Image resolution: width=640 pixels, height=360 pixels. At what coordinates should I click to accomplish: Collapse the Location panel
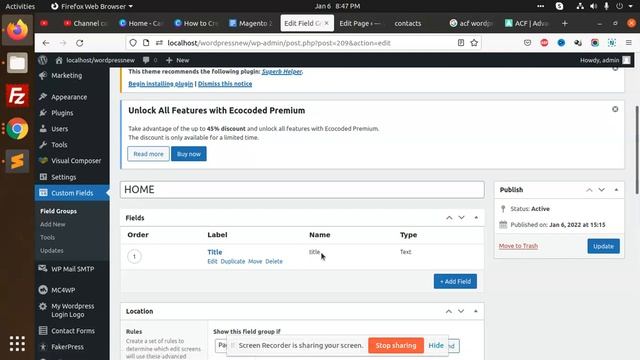coord(476,311)
